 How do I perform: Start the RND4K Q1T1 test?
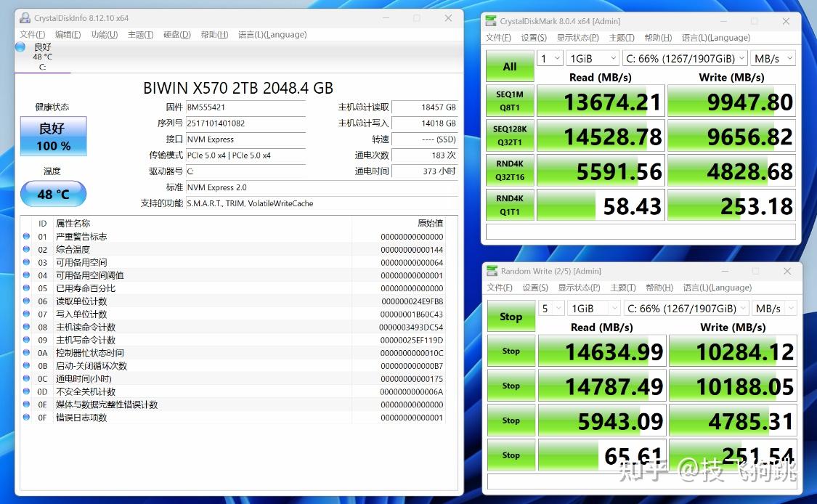tap(510, 204)
